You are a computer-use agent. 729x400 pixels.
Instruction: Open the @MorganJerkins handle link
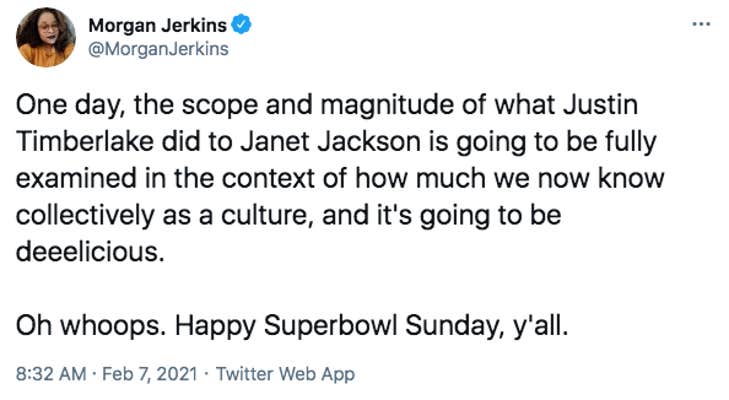[x=159, y=49]
